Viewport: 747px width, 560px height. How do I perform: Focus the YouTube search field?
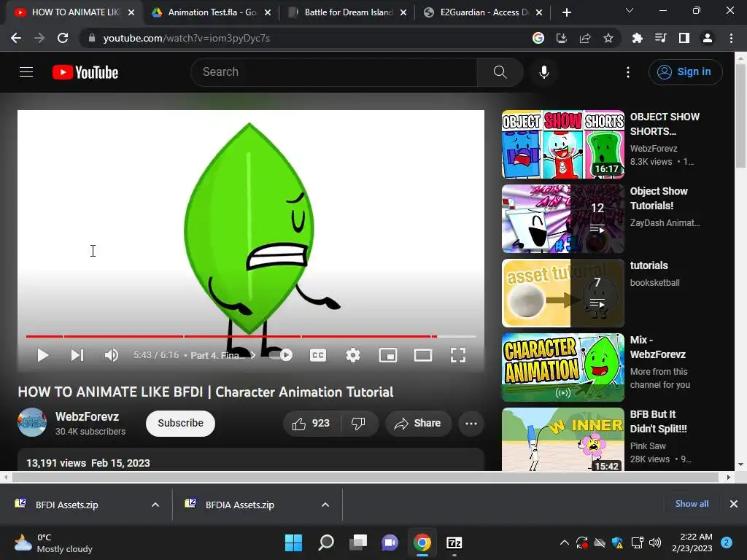333,72
